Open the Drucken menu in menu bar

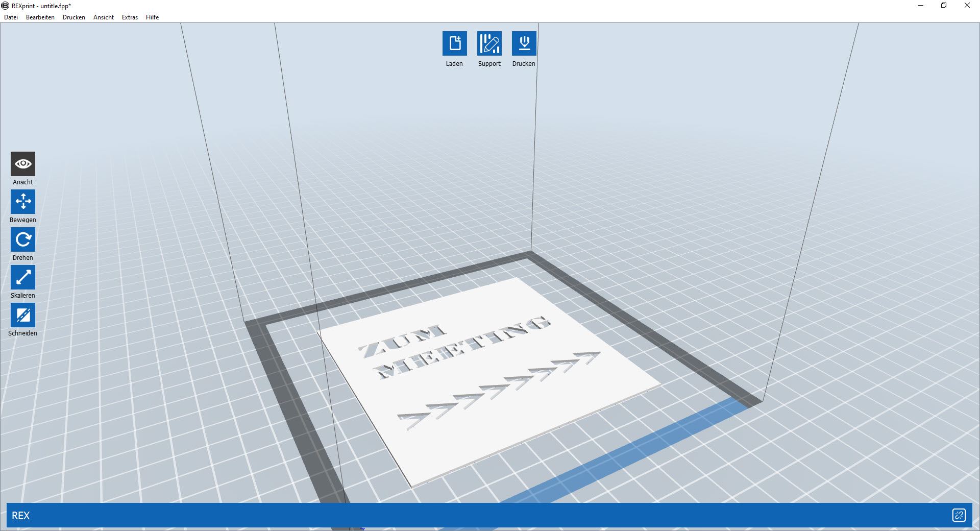(74, 17)
